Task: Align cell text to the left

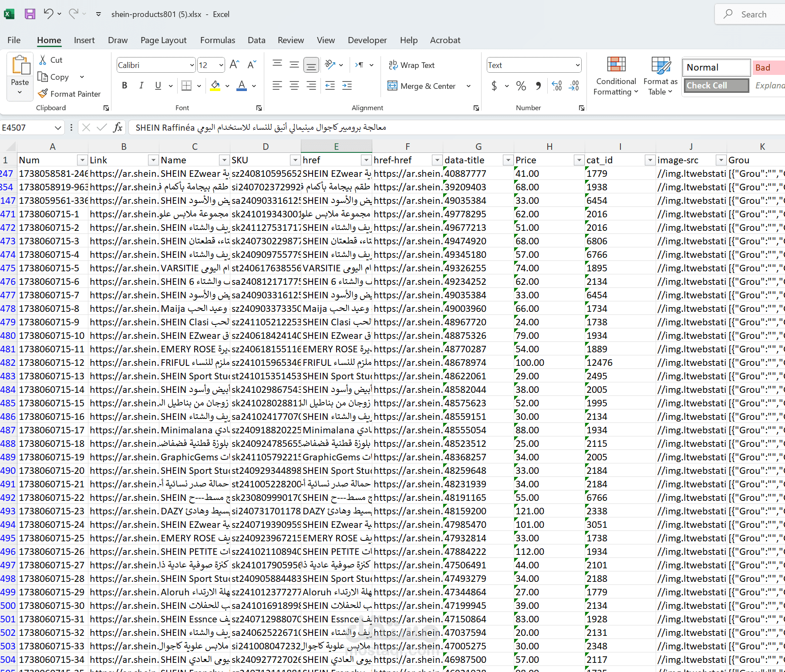Action: pyautogui.click(x=277, y=85)
